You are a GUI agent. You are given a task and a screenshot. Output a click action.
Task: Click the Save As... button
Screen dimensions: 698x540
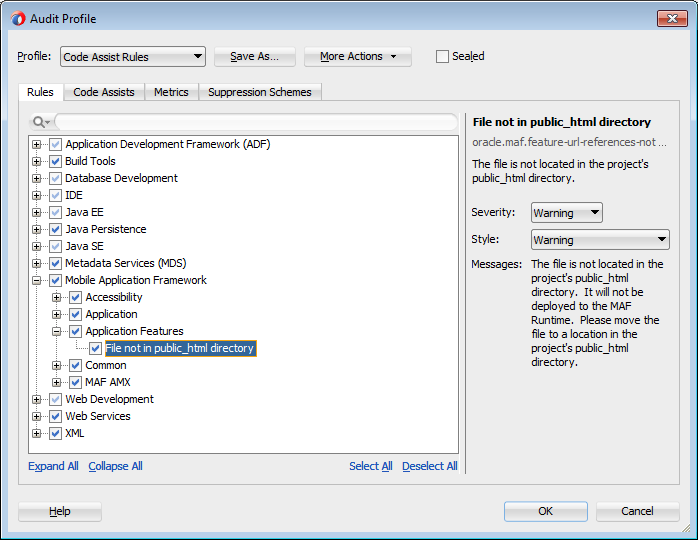pyautogui.click(x=255, y=57)
